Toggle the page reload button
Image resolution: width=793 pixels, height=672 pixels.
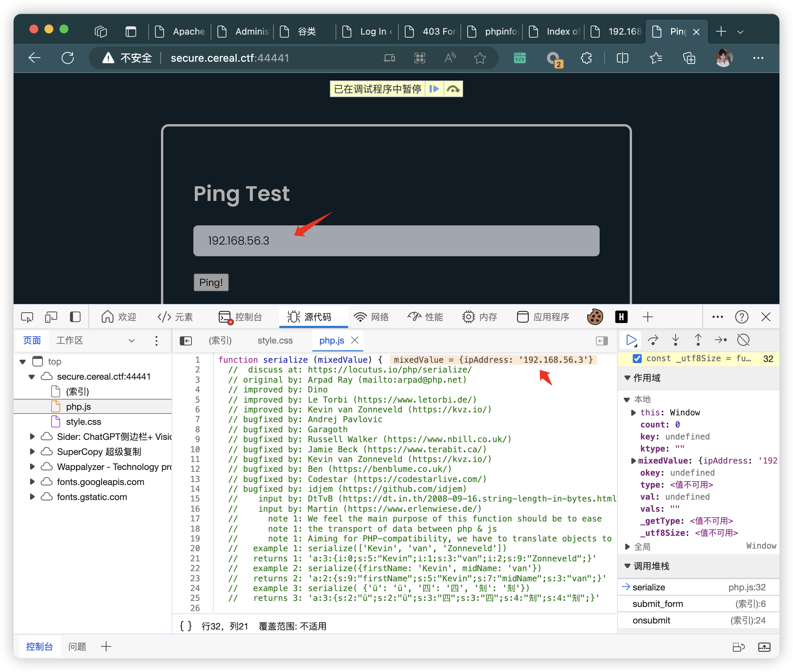(67, 59)
